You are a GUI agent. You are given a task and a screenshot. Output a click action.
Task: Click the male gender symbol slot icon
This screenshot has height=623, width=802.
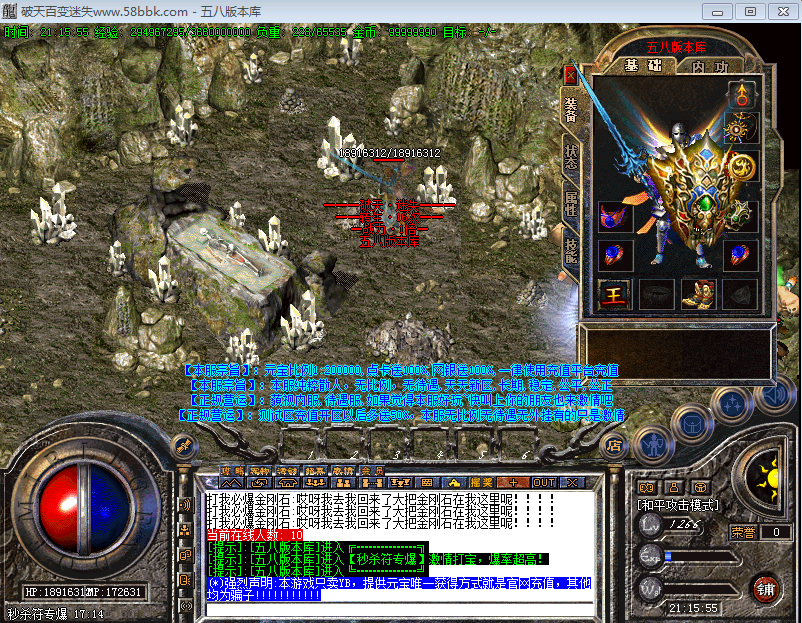741,94
